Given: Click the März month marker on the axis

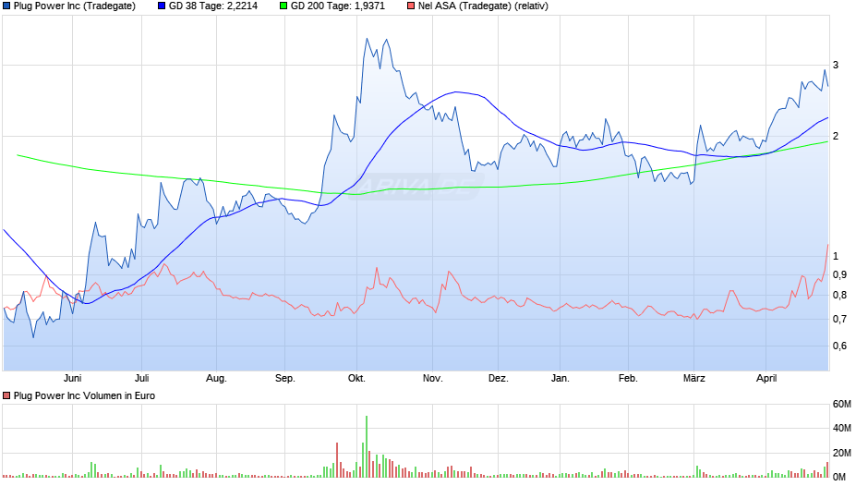Looking at the screenshot, I should click(x=694, y=378).
